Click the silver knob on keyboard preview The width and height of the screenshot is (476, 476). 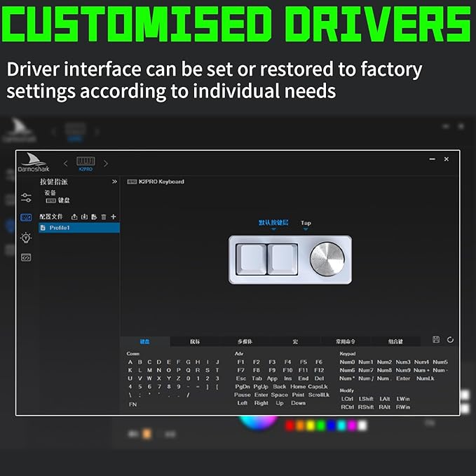point(327,259)
